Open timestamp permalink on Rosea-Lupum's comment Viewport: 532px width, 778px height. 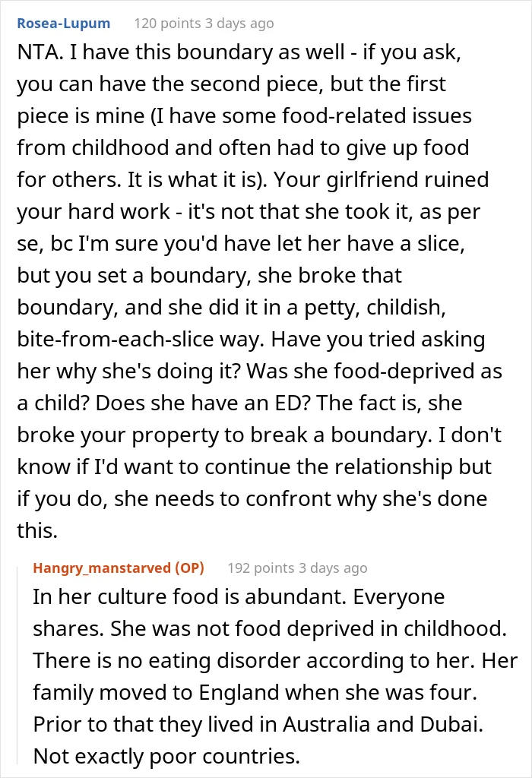point(239,24)
